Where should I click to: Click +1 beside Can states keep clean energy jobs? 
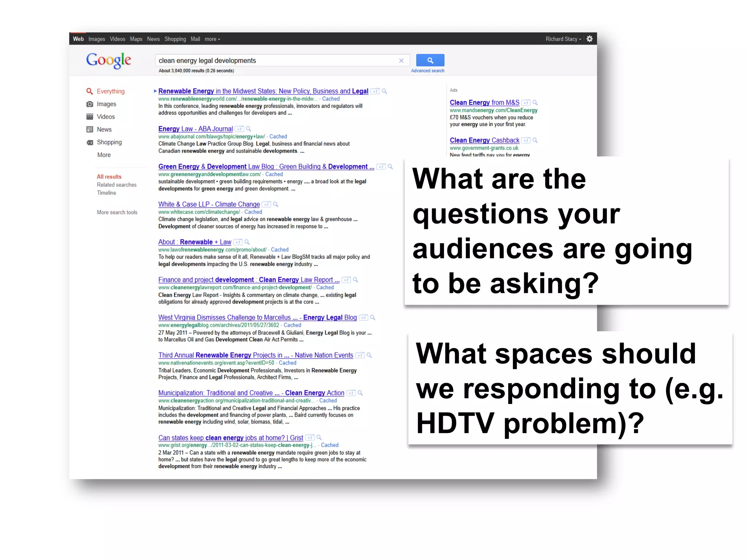click(x=310, y=438)
